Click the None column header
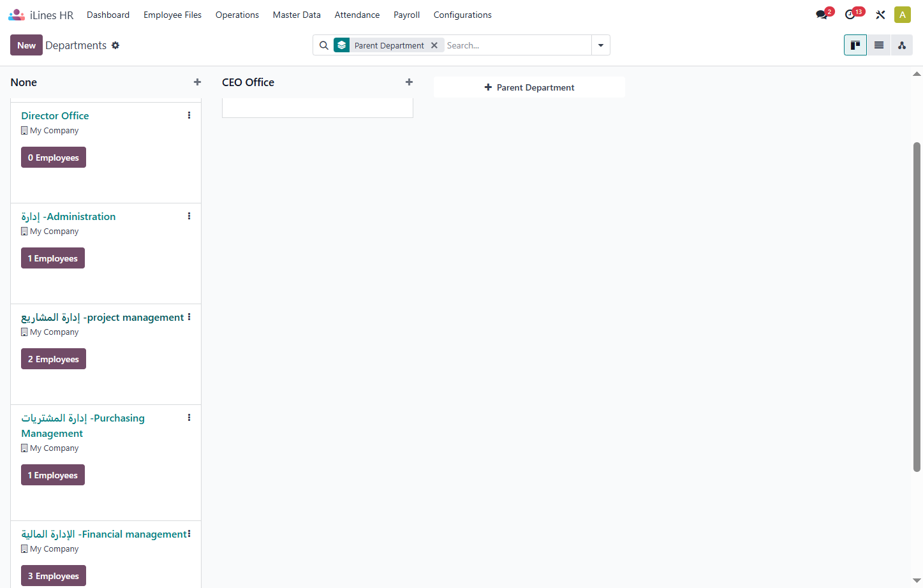Screen dimensions: 923x588 (x=24, y=82)
